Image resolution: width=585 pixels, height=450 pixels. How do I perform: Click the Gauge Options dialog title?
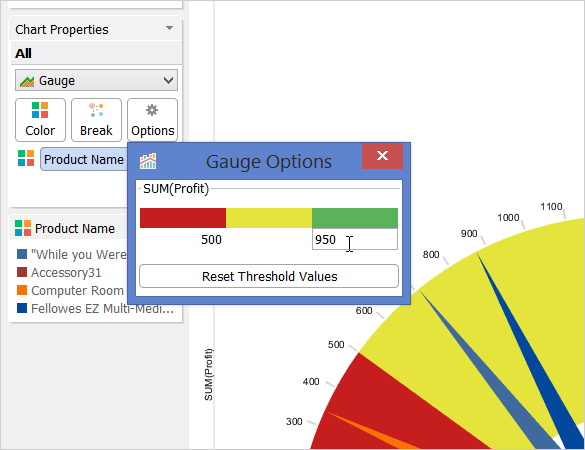[x=269, y=162]
